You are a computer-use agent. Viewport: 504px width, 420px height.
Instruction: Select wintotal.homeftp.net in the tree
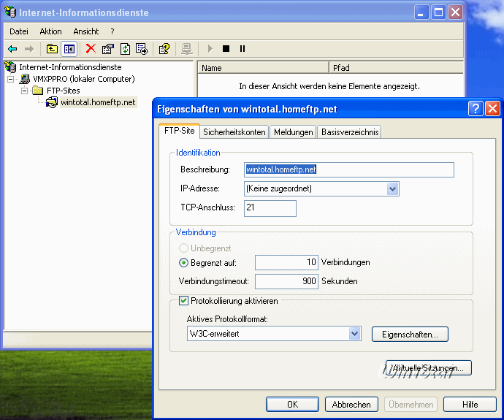98,102
